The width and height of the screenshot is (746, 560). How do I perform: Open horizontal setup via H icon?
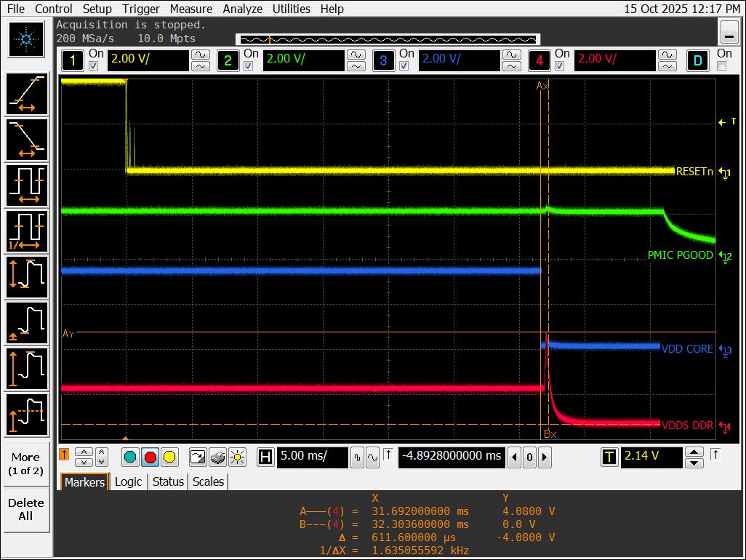[265, 457]
